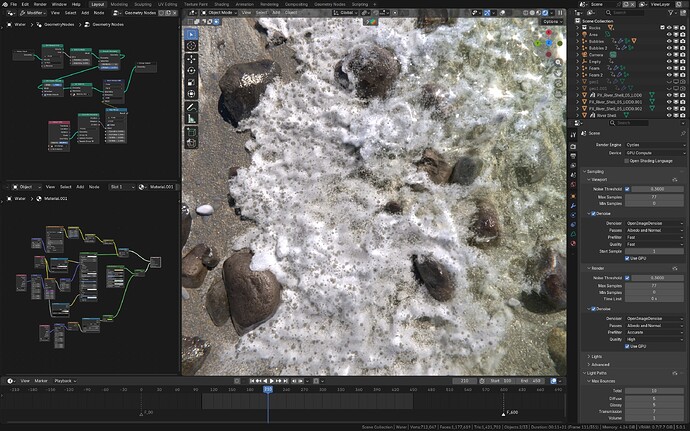Toggle the Render Denoise checkbox
Image resolution: width=690 pixels, height=431 pixels.
(x=593, y=309)
